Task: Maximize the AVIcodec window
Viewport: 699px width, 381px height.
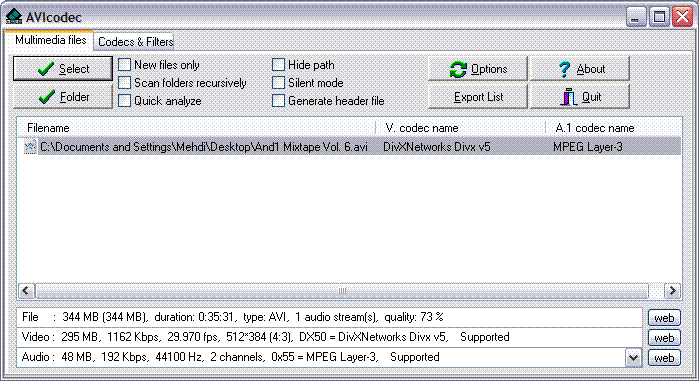Action: pyautogui.click(x=659, y=17)
